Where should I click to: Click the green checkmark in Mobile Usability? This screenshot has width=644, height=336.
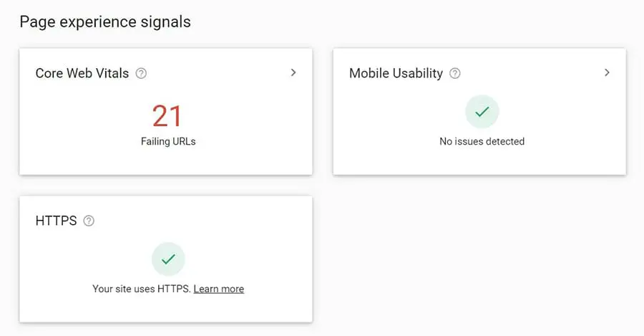pyautogui.click(x=482, y=112)
